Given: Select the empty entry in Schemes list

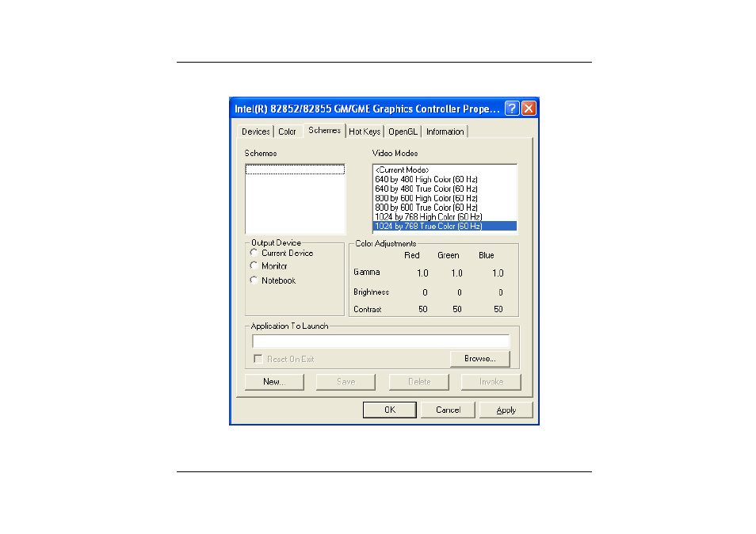Looking at the screenshot, I should pos(295,170).
